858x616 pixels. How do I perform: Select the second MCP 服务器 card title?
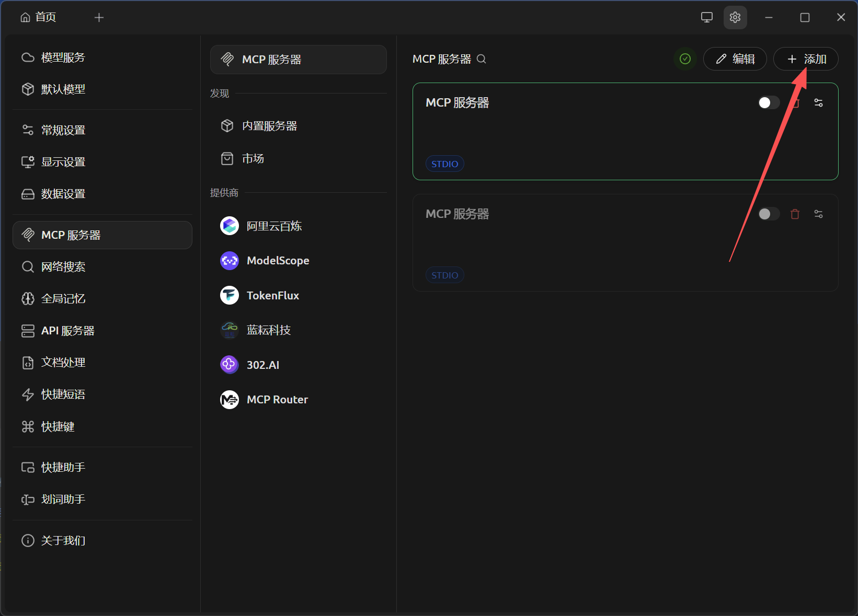[x=457, y=214]
